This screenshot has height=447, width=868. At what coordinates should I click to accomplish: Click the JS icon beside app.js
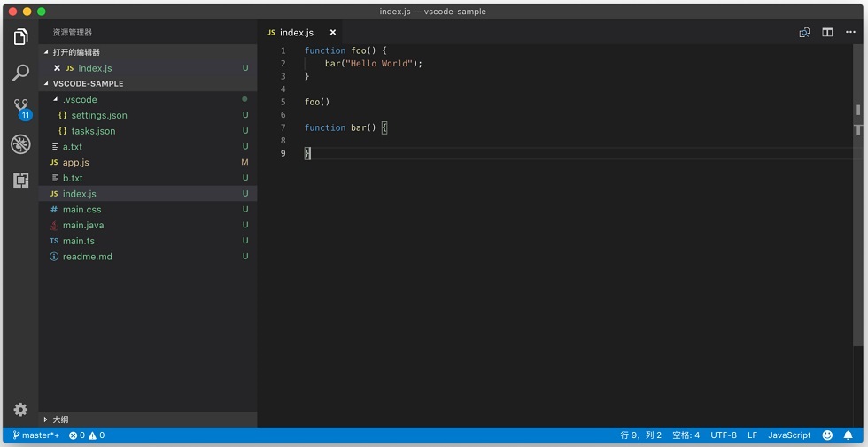[x=54, y=163]
